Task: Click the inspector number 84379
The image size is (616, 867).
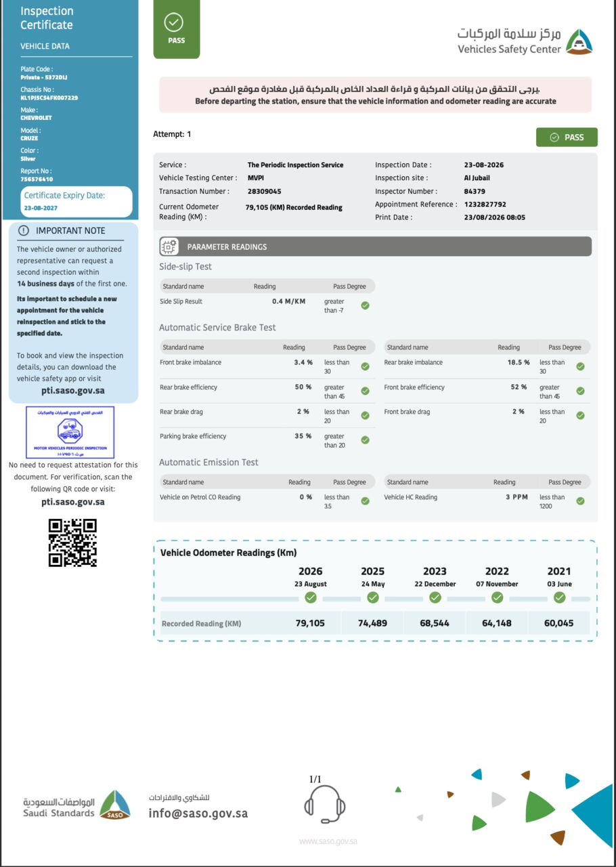Action: coord(475,191)
